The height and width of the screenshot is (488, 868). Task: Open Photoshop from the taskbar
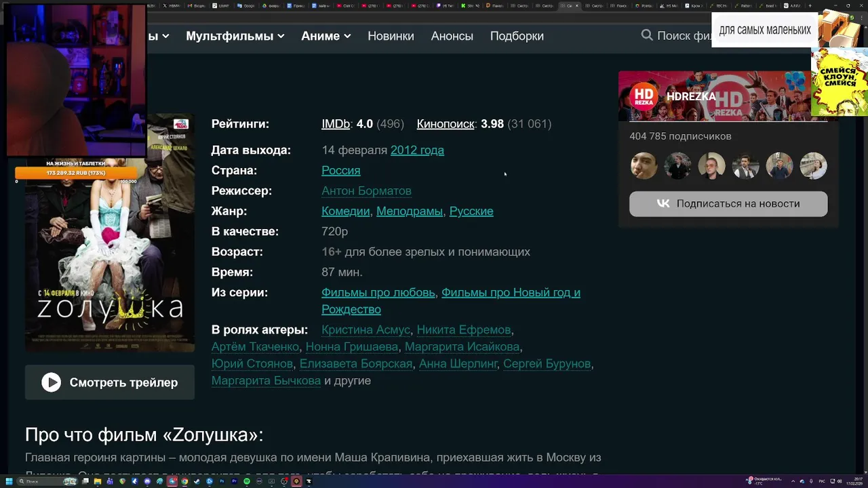tap(222, 481)
